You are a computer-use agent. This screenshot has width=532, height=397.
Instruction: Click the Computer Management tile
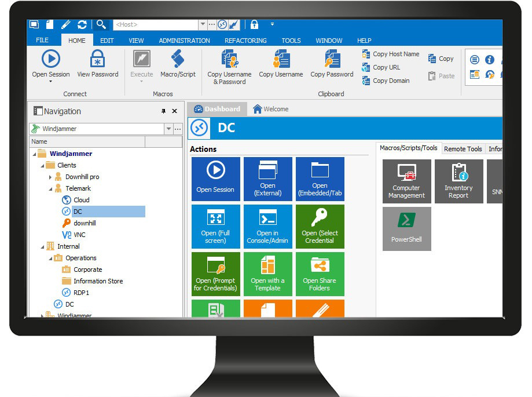(406, 181)
